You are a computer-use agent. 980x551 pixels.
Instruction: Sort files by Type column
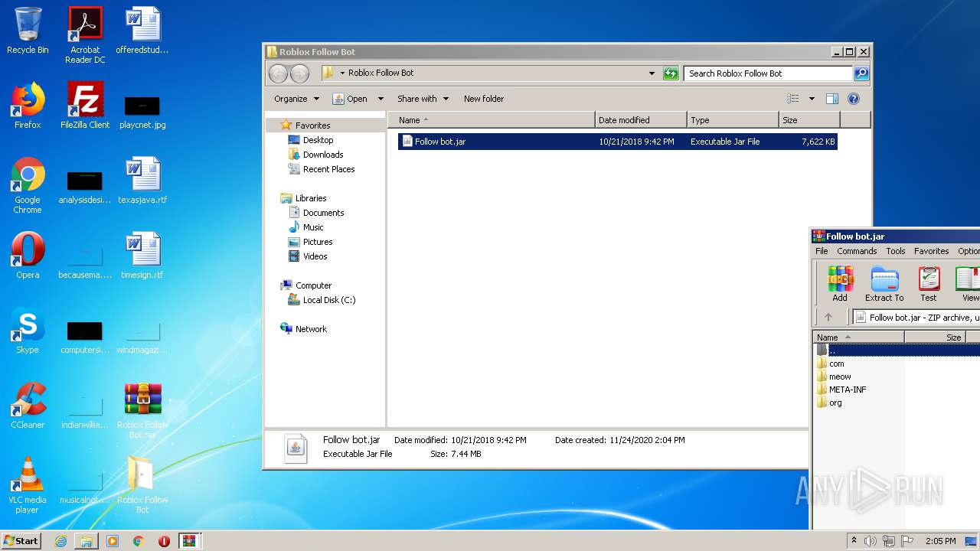(733, 120)
